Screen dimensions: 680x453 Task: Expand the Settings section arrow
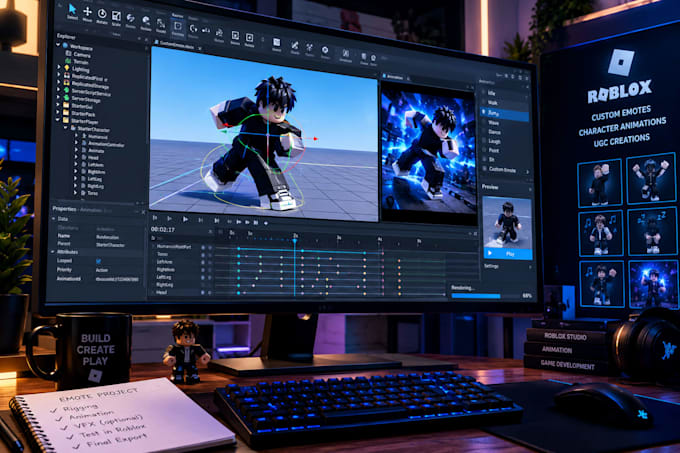pyautogui.click(x=530, y=267)
